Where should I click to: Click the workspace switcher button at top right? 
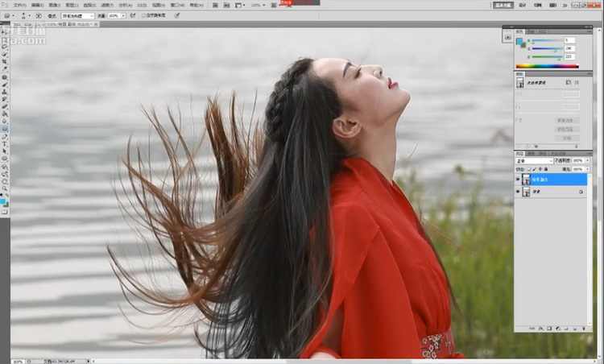[503, 5]
